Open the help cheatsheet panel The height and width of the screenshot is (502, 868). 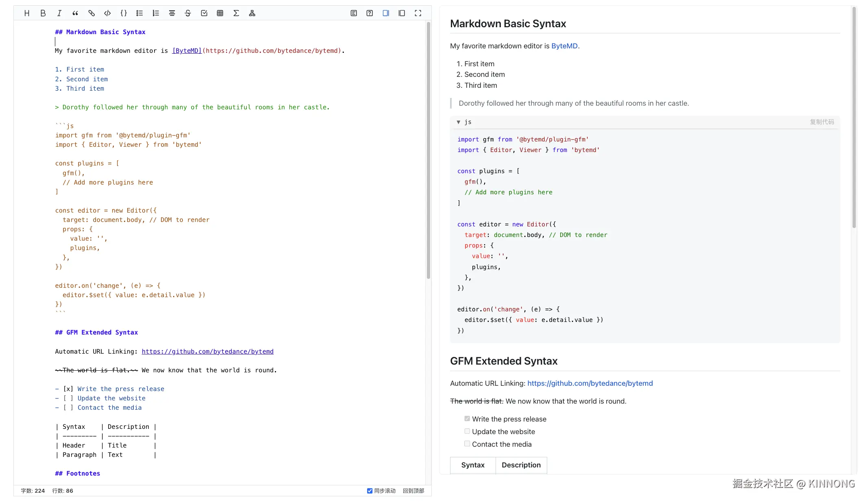click(370, 13)
